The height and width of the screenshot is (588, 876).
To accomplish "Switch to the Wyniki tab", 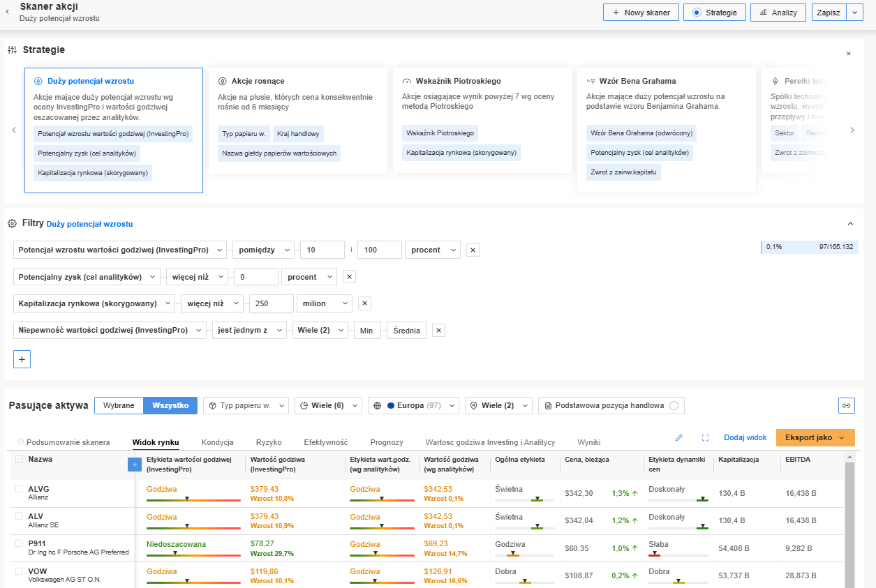I will click(588, 442).
